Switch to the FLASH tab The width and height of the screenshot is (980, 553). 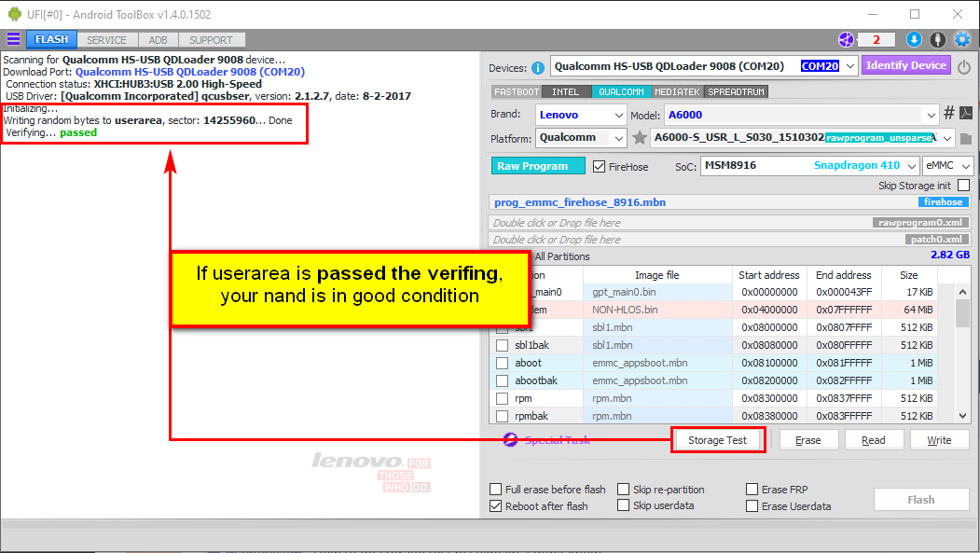tap(51, 39)
